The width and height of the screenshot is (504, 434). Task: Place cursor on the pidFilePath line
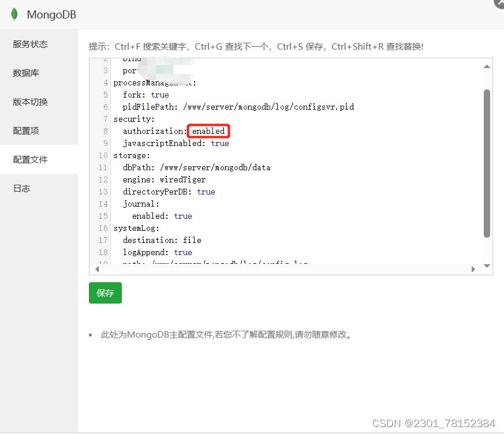238,107
